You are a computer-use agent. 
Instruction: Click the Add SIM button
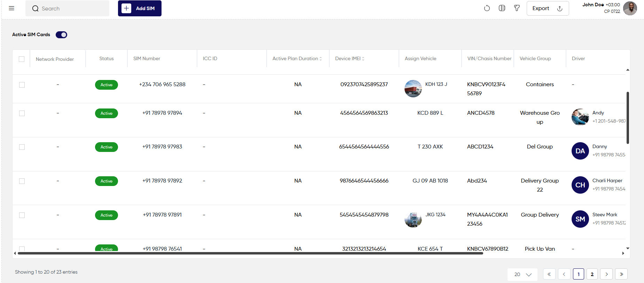140,8
